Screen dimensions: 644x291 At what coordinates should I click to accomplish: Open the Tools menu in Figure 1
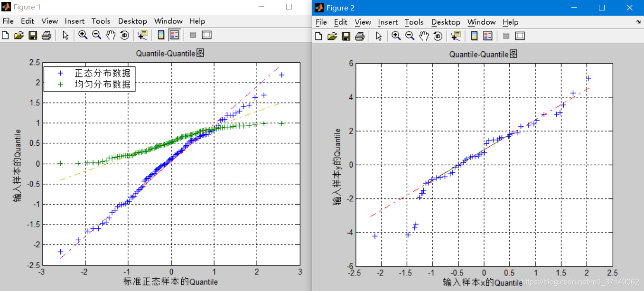pyautogui.click(x=101, y=21)
